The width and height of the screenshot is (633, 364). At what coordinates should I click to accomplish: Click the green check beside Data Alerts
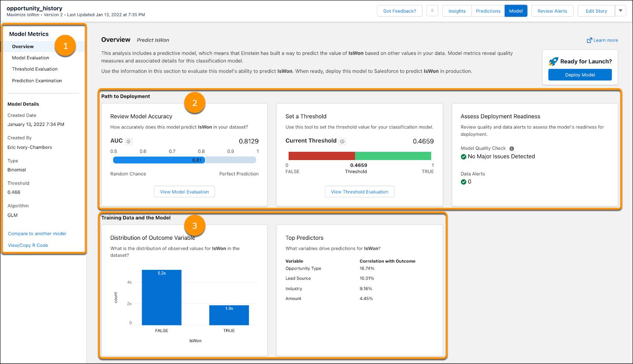coord(464,182)
